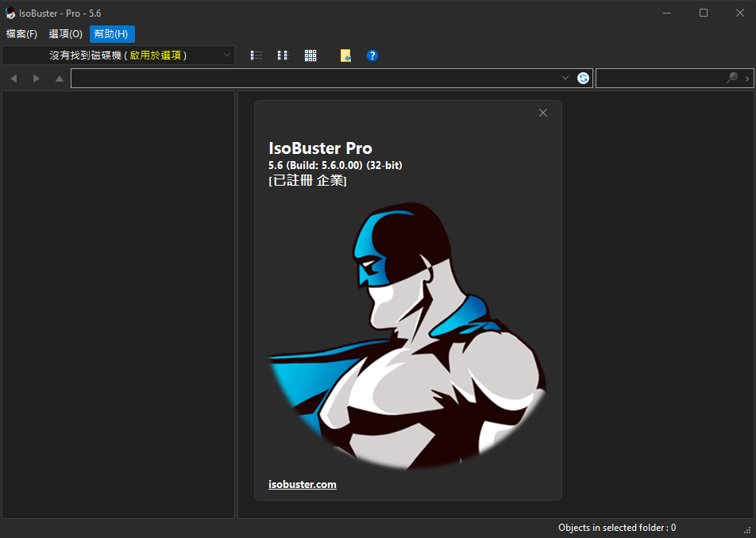Click the yellow file extract icon
This screenshot has width=756, height=538.
point(345,56)
